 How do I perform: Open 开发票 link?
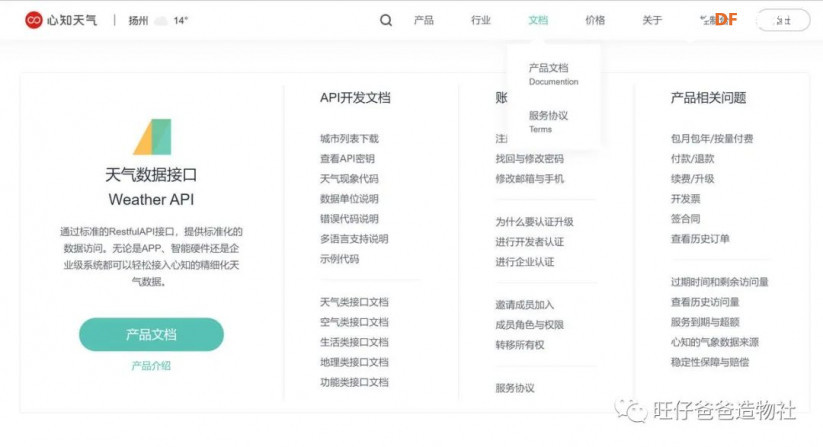coord(685,198)
